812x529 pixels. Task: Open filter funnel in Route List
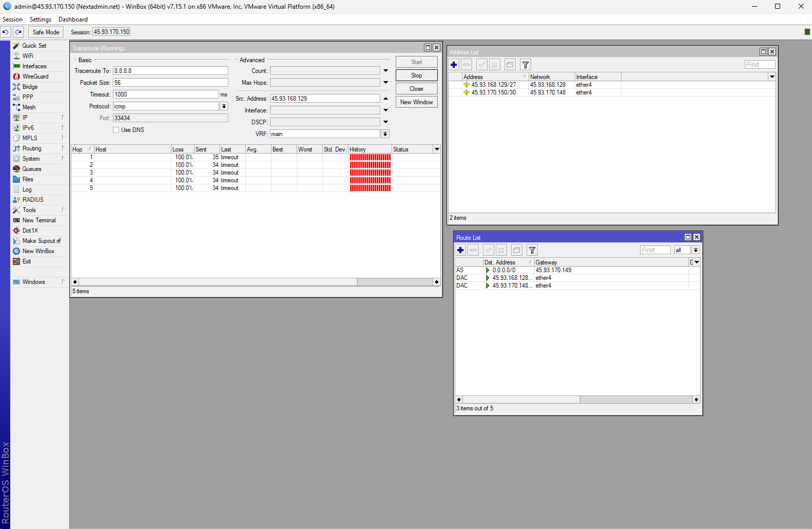[x=532, y=250]
